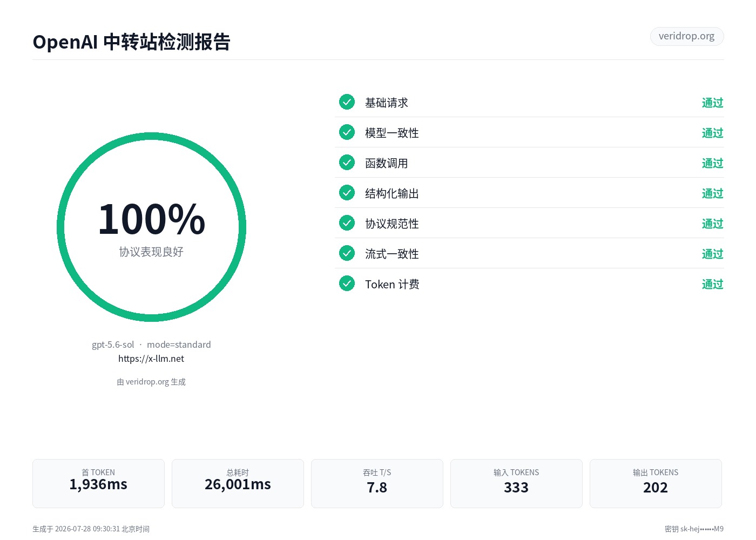Open the veridrop.org badge at top right
This screenshot has height=540, width=756.
point(687,36)
